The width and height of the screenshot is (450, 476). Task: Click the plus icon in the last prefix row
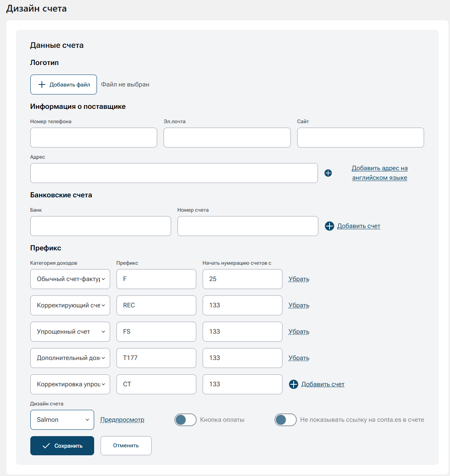point(294,384)
